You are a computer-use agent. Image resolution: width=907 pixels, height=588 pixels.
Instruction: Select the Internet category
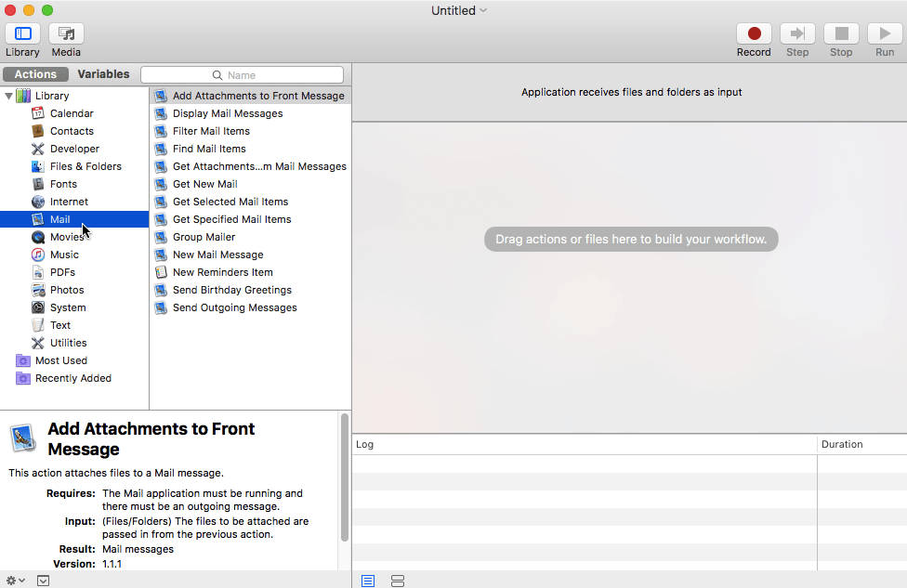point(69,202)
